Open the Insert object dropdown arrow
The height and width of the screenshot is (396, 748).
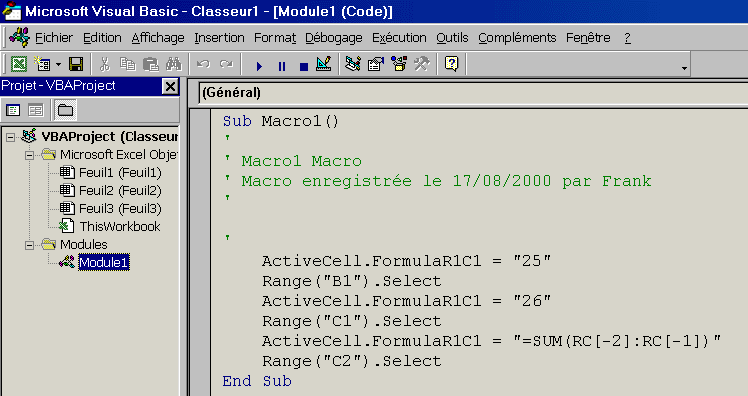(x=58, y=64)
